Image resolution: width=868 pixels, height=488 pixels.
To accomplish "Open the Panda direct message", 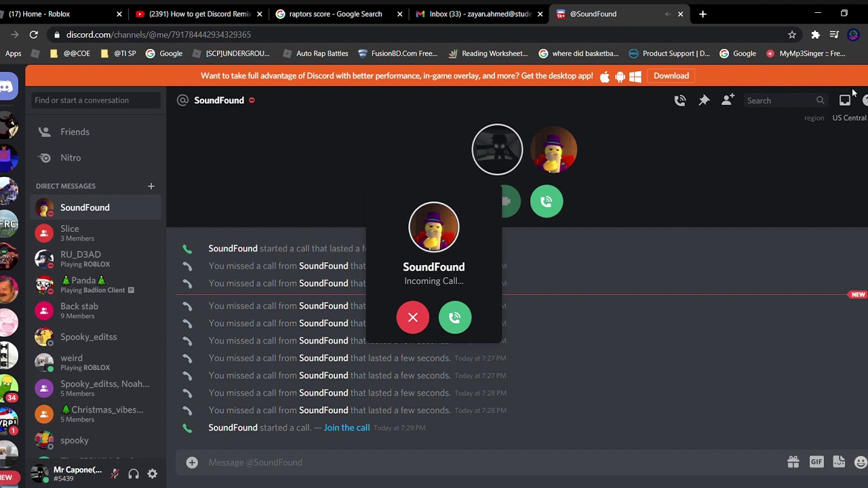I will point(96,285).
